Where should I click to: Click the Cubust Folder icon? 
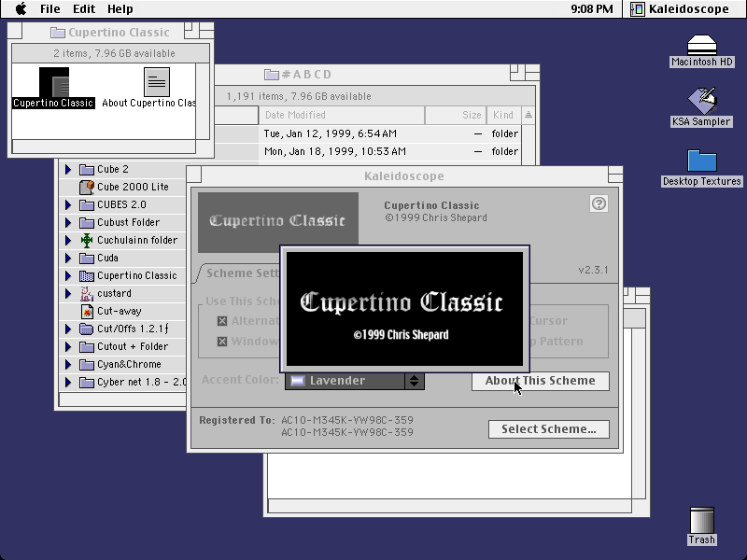point(87,223)
